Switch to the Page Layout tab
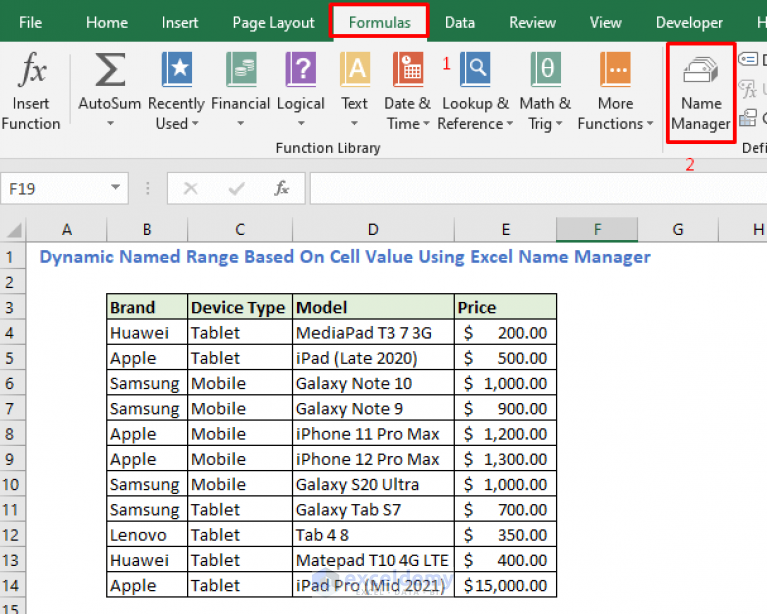Viewport: 767px width, 614px height. point(273,23)
